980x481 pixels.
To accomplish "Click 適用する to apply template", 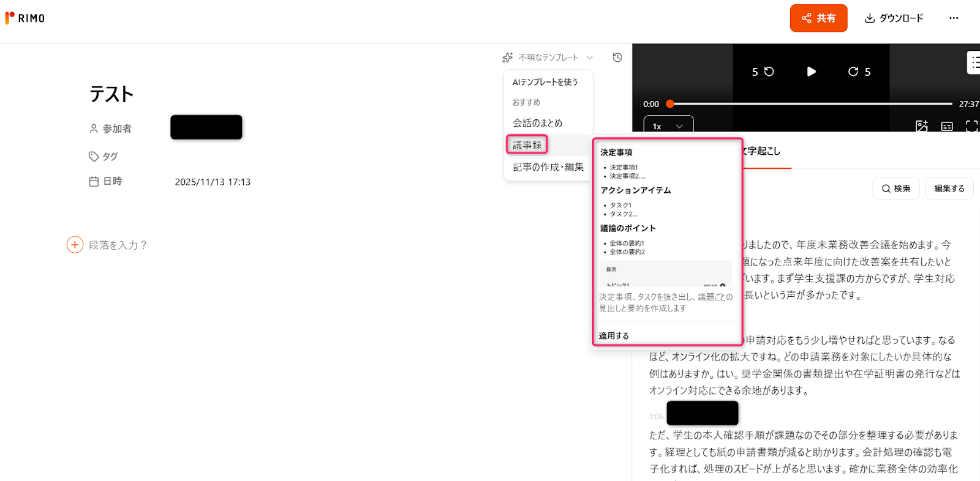I will (x=614, y=336).
